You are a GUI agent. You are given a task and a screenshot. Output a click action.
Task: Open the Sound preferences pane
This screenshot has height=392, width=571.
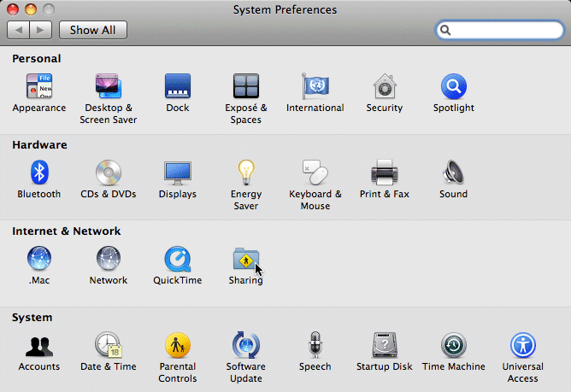click(453, 173)
